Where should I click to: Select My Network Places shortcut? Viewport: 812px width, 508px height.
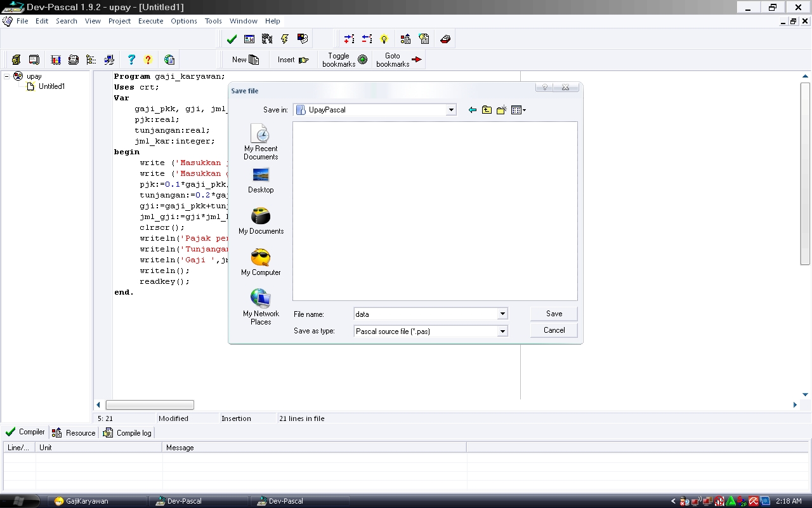click(x=261, y=307)
